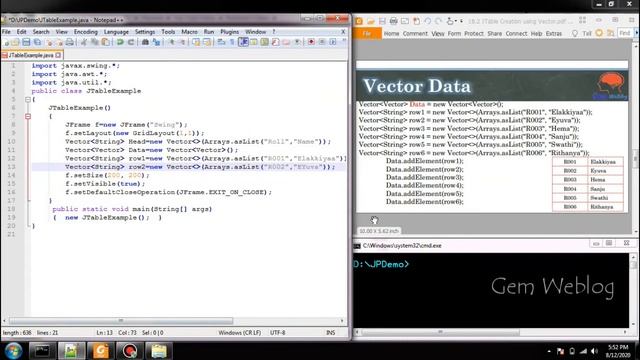640x360 pixels.
Task: Click the file explorer taskbar icon
Action: (159, 351)
